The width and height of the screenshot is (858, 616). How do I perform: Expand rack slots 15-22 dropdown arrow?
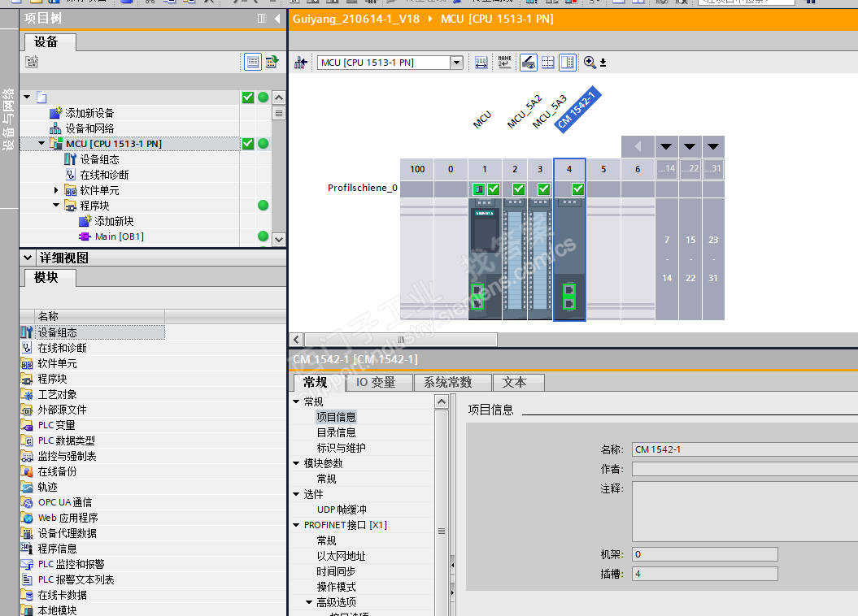pyautogui.click(x=690, y=146)
